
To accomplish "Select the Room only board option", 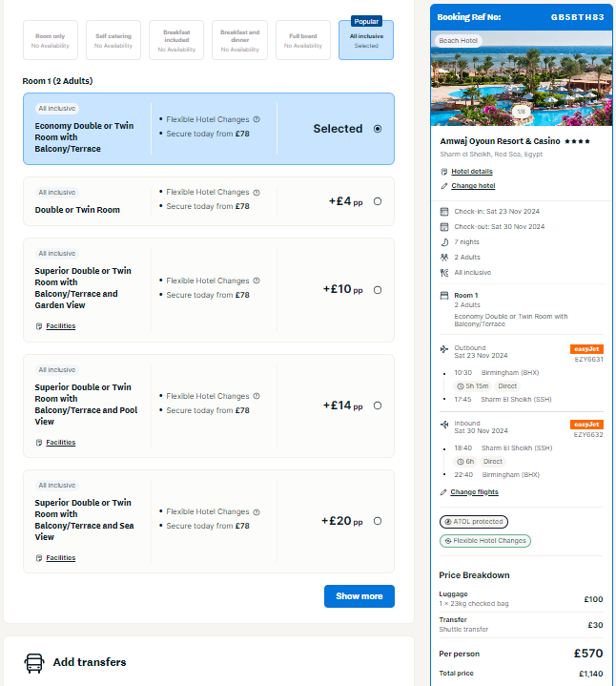I will (x=51, y=40).
